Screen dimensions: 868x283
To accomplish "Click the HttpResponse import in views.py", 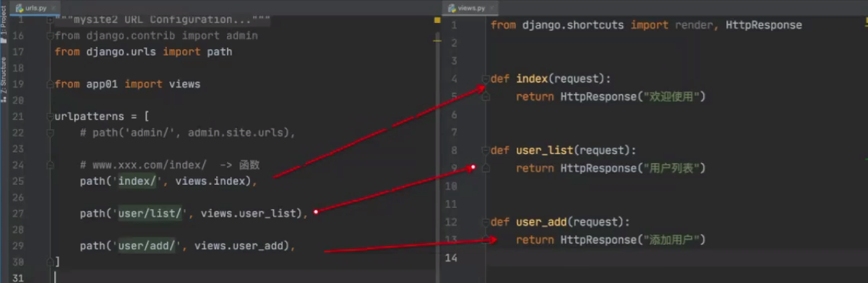I will [x=764, y=25].
